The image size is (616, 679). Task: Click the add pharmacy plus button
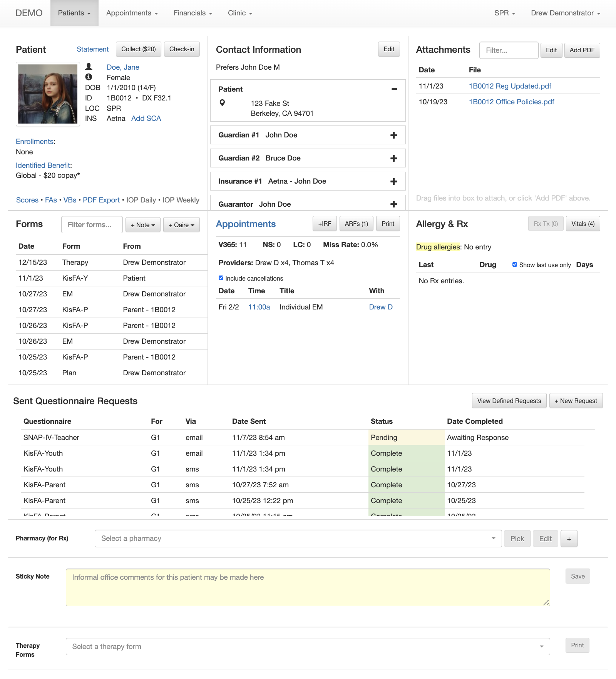click(x=569, y=539)
